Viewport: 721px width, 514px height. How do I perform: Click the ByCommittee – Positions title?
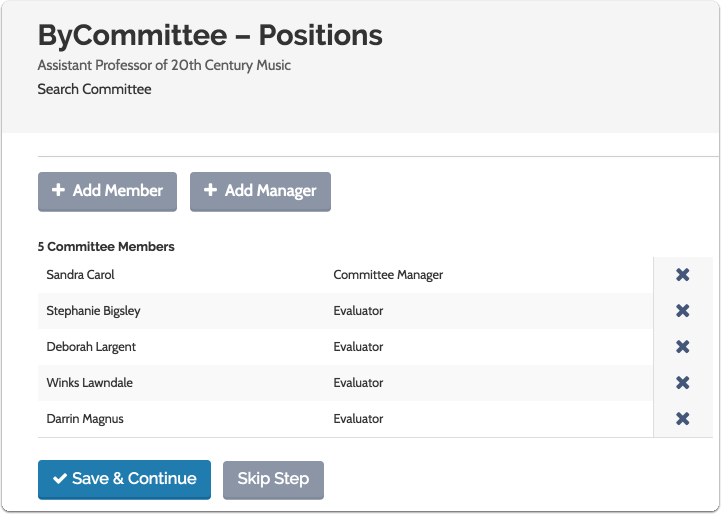210,35
